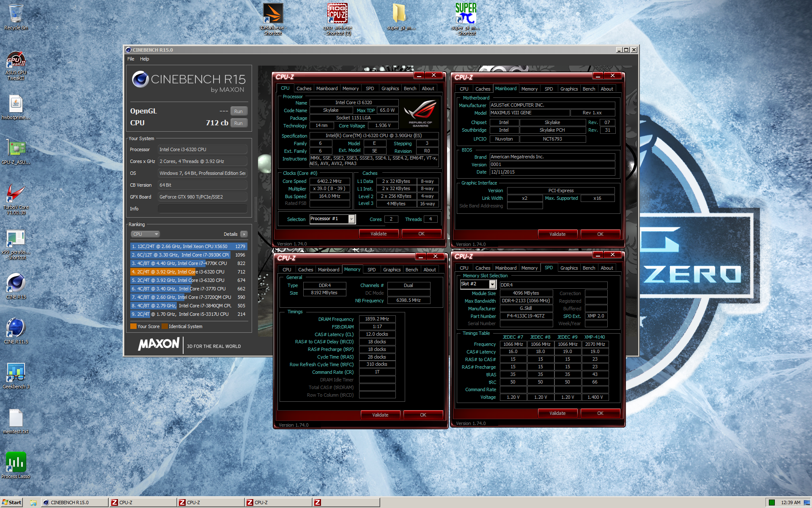Click the XMP-4140 timings column header
The height and width of the screenshot is (508, 812).
click(x=594, y=337)
